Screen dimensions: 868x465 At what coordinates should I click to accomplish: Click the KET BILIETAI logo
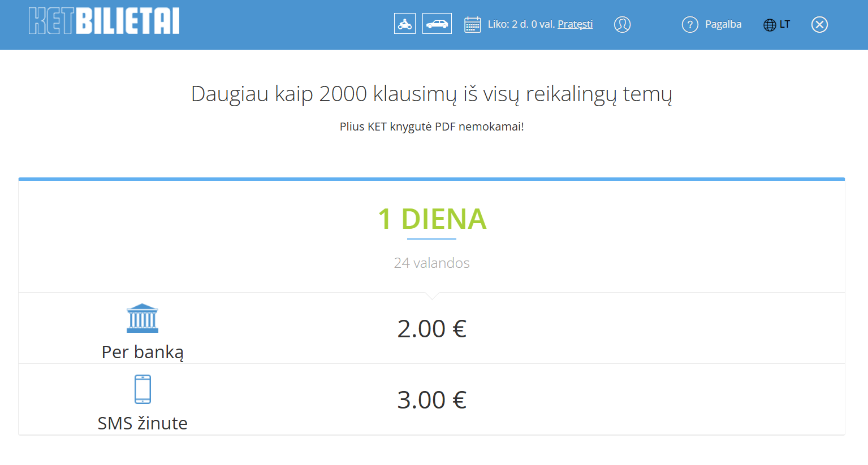[x=104, y=21]
